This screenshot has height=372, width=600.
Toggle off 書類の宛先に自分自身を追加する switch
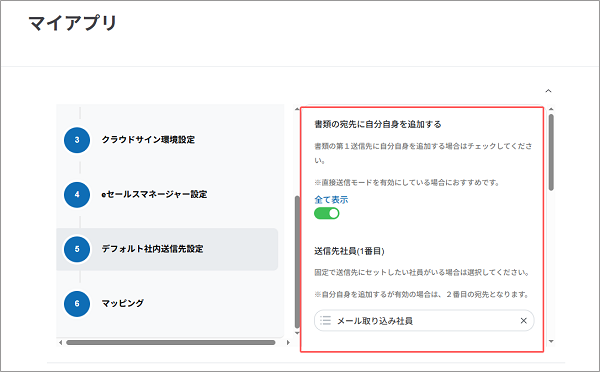326,213
